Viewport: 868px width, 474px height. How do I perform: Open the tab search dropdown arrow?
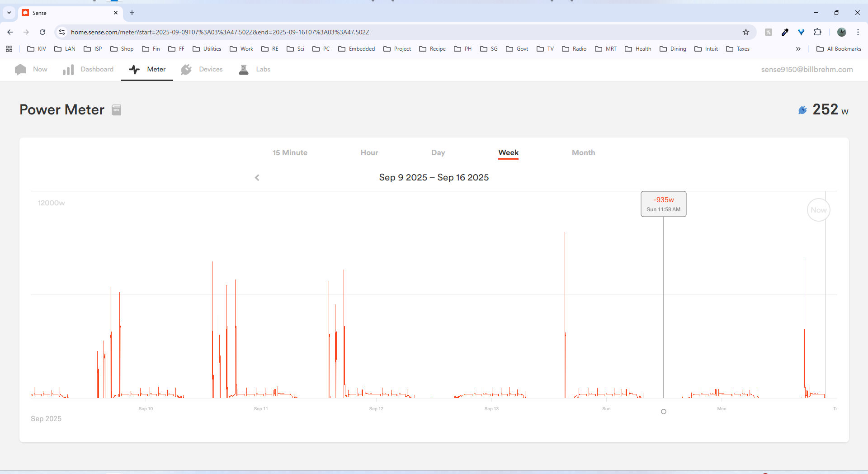pyautogui.click(x=9, y=13)
